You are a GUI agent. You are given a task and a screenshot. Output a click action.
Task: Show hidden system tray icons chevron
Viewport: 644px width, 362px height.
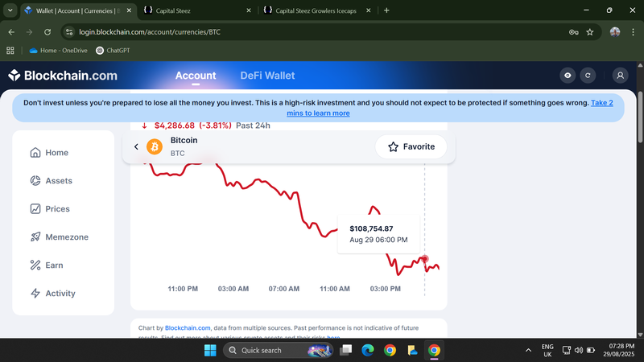tap(528, 351)
